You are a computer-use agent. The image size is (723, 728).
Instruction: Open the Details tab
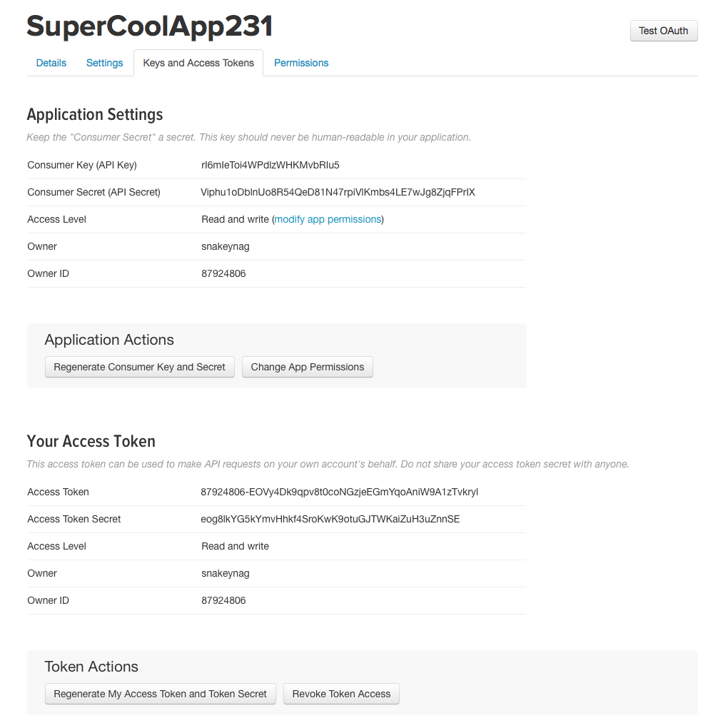tap(51, 63)
